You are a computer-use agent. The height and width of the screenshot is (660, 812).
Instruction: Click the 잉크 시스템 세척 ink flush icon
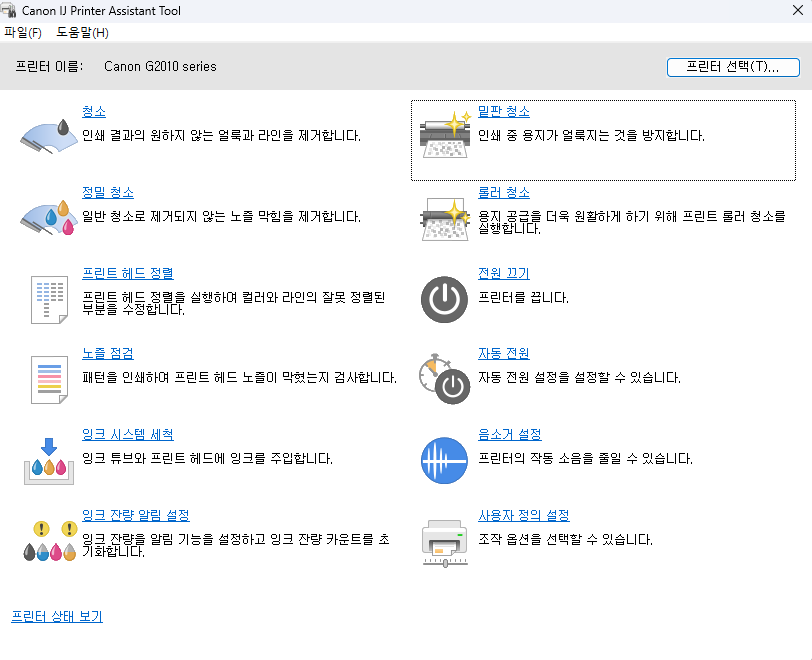[49, 461]
